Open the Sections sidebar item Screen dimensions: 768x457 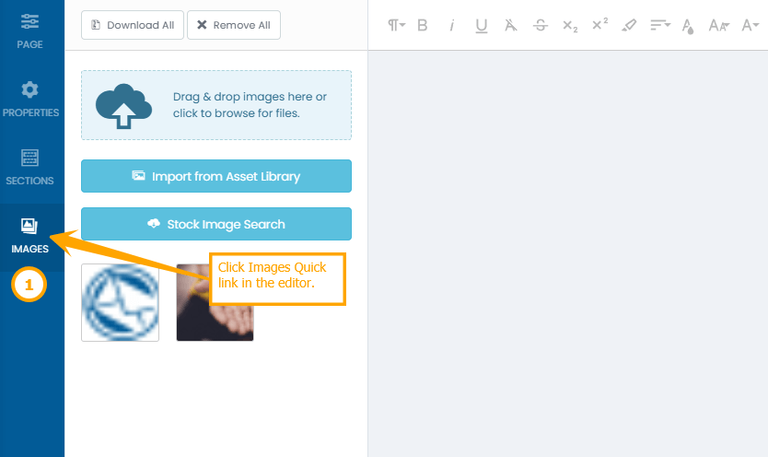pos(30,168)
